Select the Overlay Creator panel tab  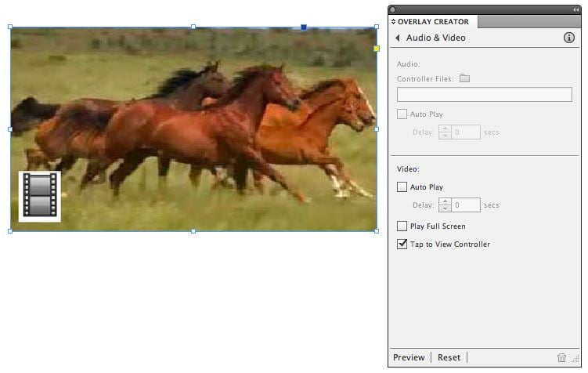pos(432,22)
